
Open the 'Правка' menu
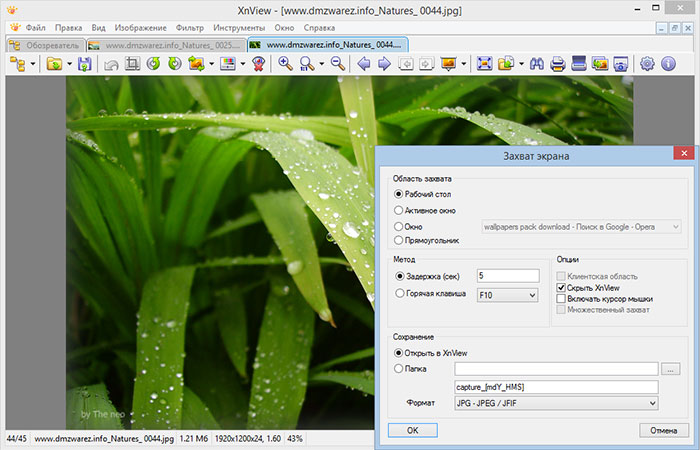tap(68, 28)
